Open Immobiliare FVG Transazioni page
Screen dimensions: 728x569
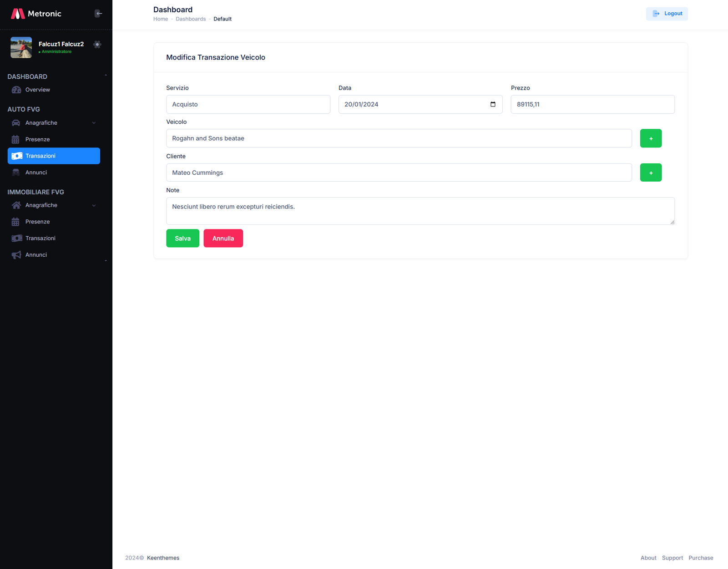coord(40,238)
